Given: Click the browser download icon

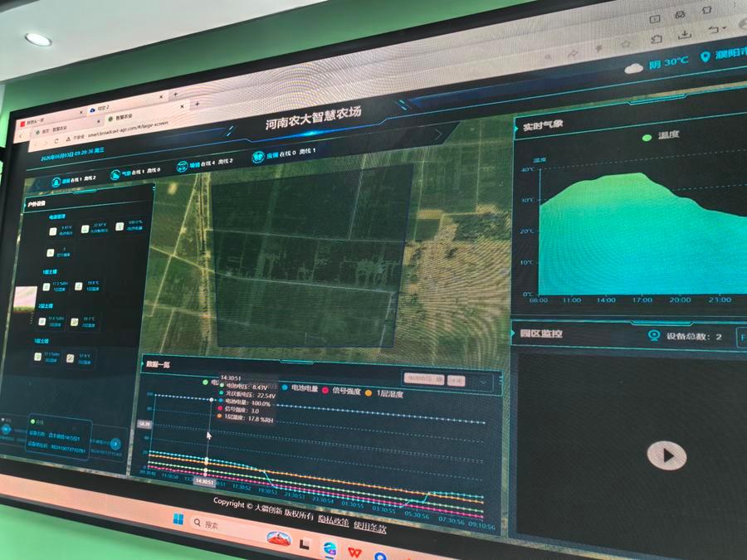Looking at the screenshot, I should point(685,34).
